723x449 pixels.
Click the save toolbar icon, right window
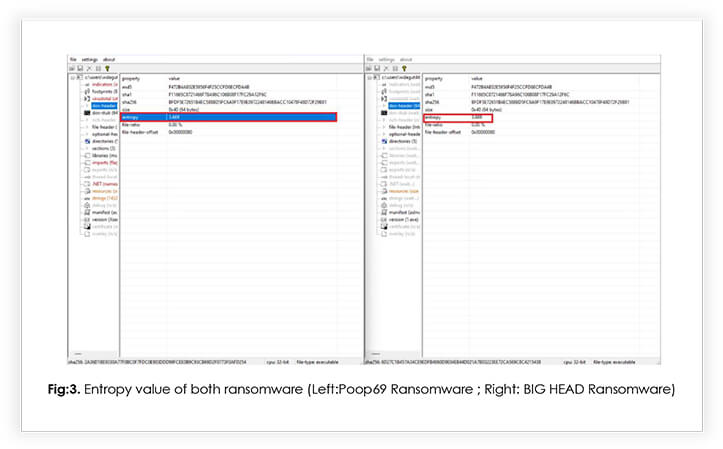coord(377,68)
